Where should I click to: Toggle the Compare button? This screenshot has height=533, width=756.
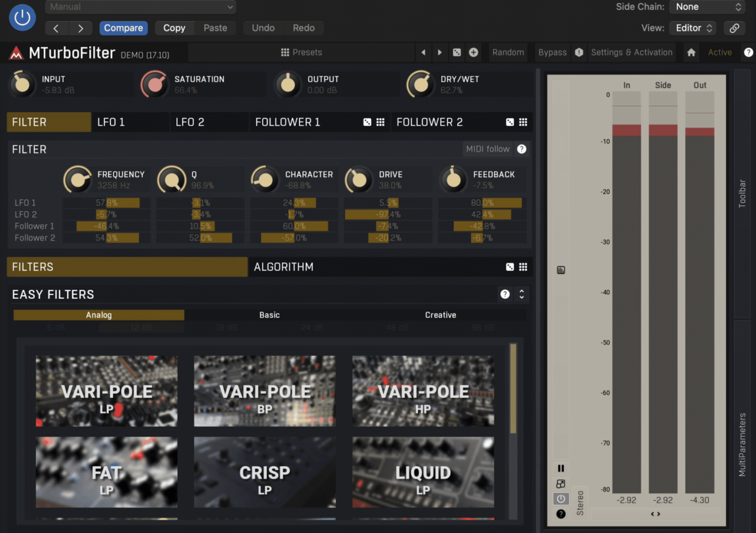[123, 28]
